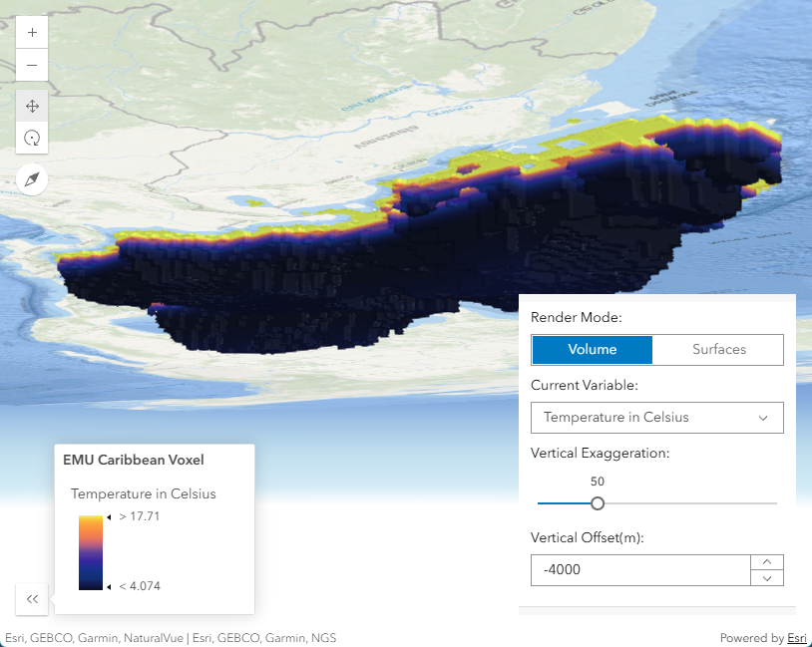Reset compass orientation to north

point(32,179)
